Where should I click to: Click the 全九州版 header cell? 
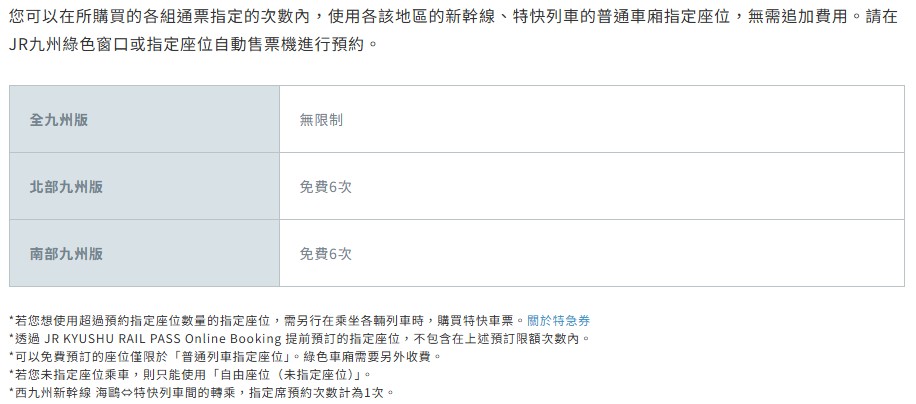click(x=144, y=119)
